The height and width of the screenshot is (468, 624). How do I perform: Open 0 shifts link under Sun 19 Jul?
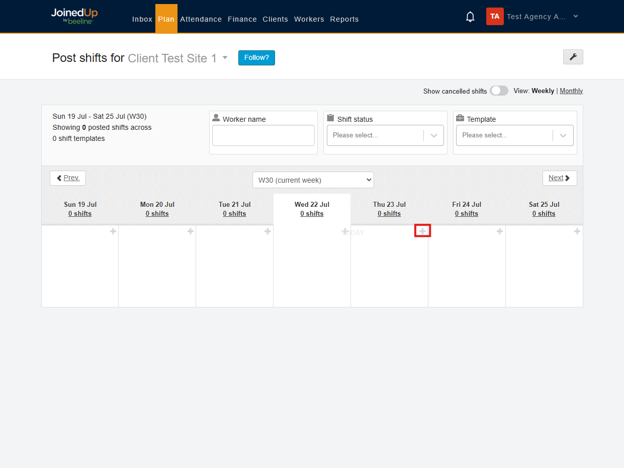click(80, 213)
